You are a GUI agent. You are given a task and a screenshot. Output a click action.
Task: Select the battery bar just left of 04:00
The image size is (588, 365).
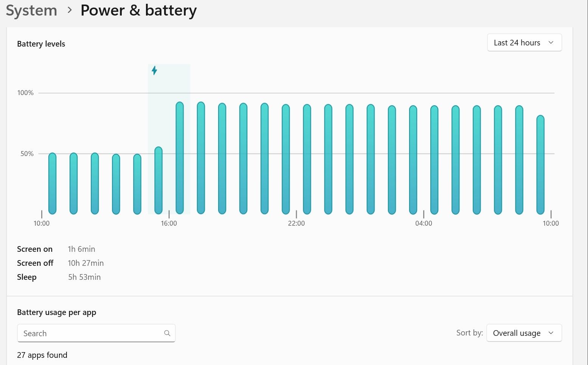pyautogui.click(x=413, y=160)
